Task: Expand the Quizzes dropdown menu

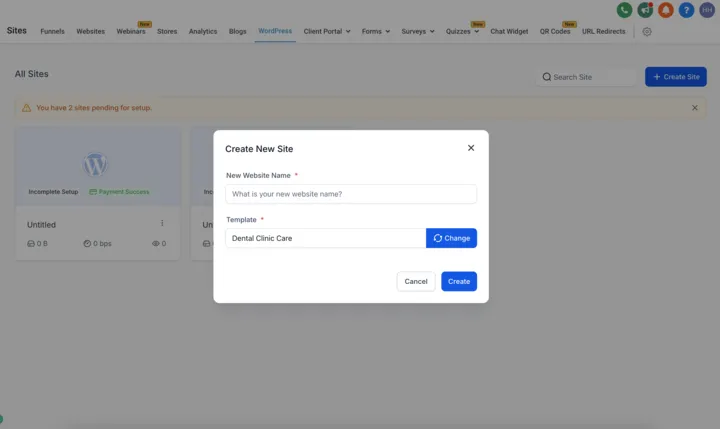Action: [462, 31]
